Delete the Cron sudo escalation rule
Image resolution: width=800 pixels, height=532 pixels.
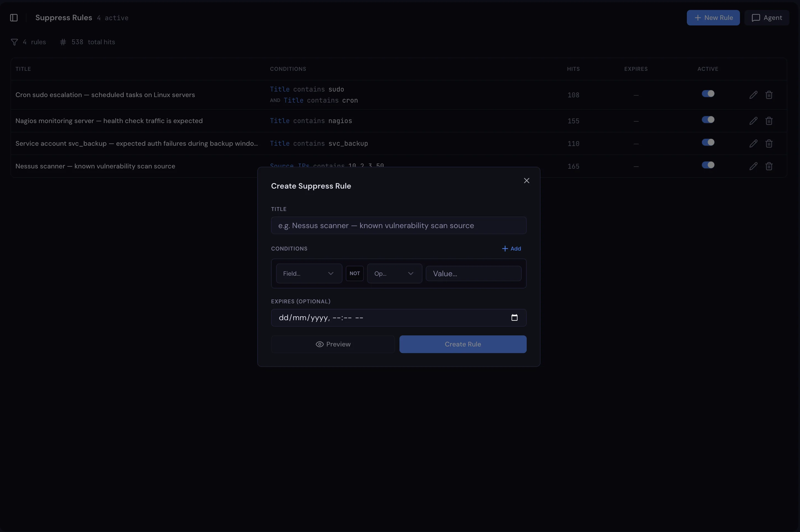(769, 95)
